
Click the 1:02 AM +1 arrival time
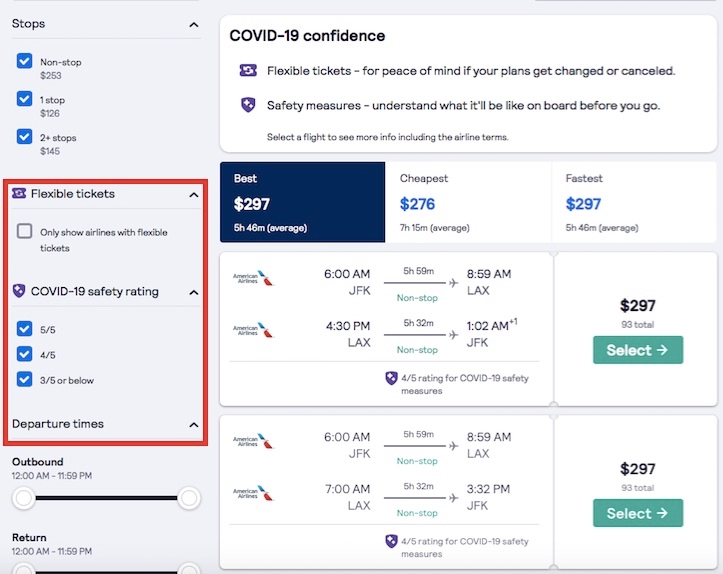(x=492, y=325)
